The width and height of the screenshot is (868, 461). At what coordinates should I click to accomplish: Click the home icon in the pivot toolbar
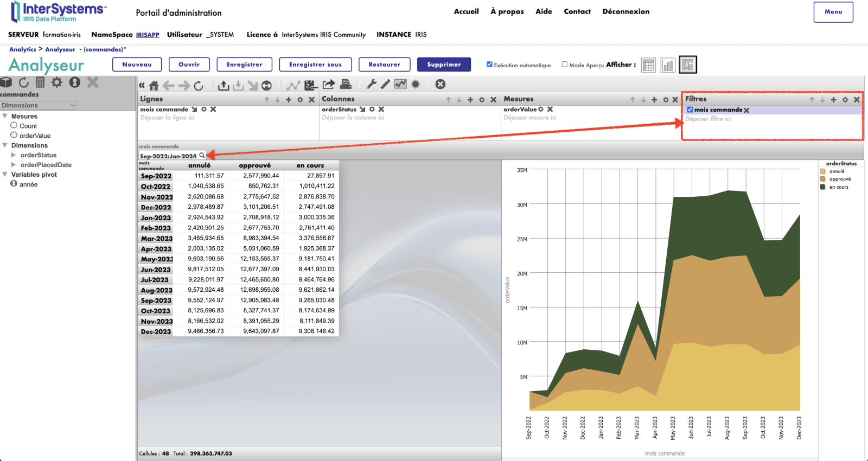154,85
